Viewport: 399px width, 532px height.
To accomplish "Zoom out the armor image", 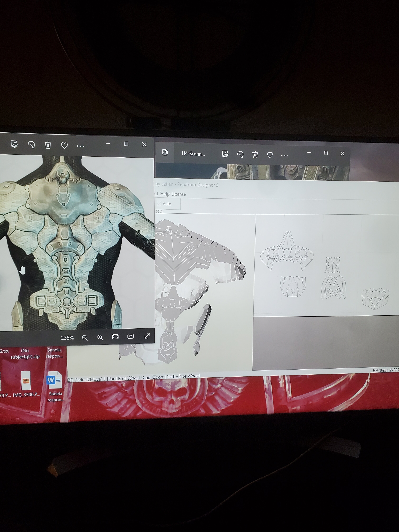I will tap(85, 338).
